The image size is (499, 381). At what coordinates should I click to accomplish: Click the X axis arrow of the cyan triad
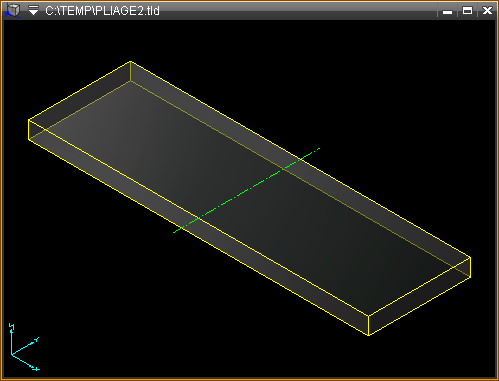click(x=26, y=362)
